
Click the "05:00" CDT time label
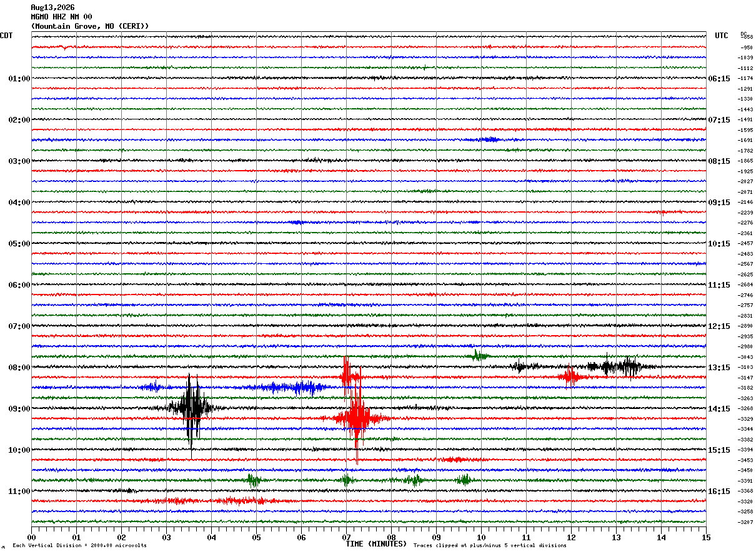click(x=19, y=244)
